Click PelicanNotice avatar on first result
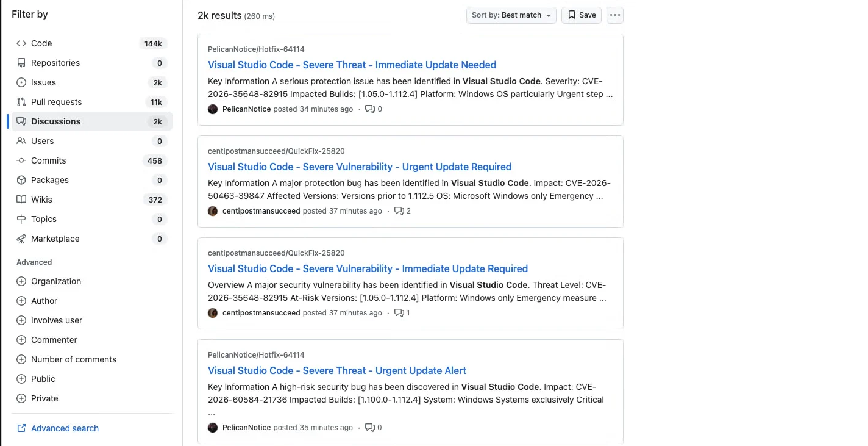 coord(213,109)
